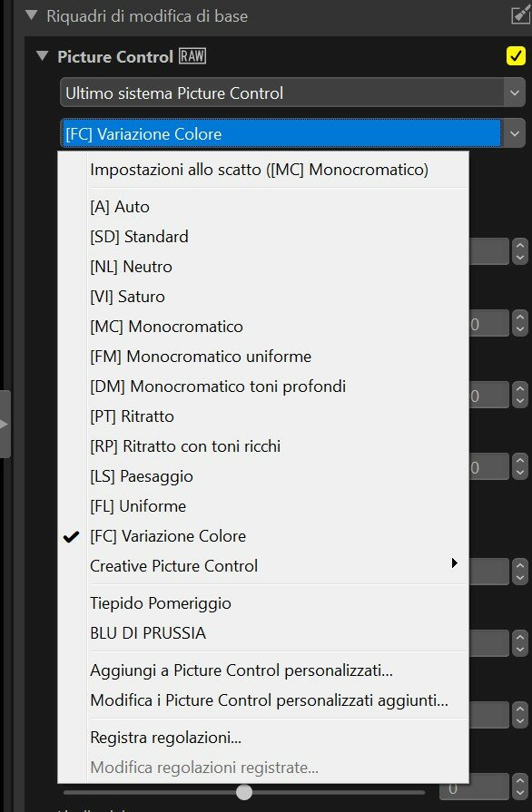The width and height of the screenshot is (532, 812).
Task: Click Registra regolazioni entry
Action: pyautogui.click(x=166, y=738)
